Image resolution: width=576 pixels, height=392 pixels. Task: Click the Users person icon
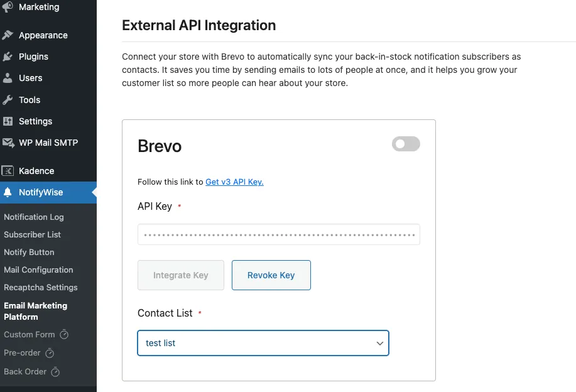8,78
